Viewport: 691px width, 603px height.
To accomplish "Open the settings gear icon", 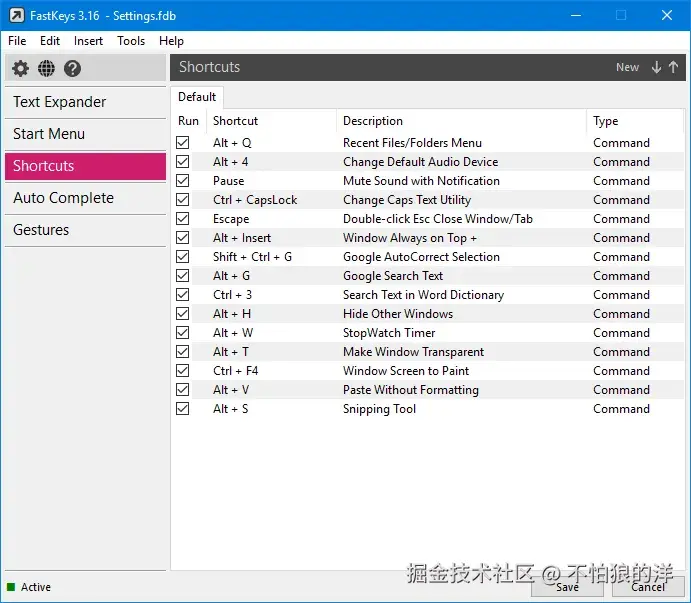I will pos(20,68).
